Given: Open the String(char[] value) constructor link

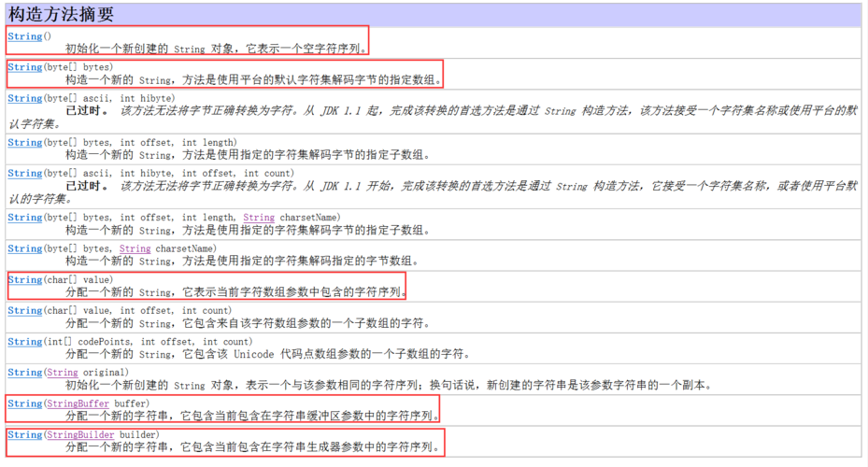Looking at the screenshot, I should tap(25, 280).
